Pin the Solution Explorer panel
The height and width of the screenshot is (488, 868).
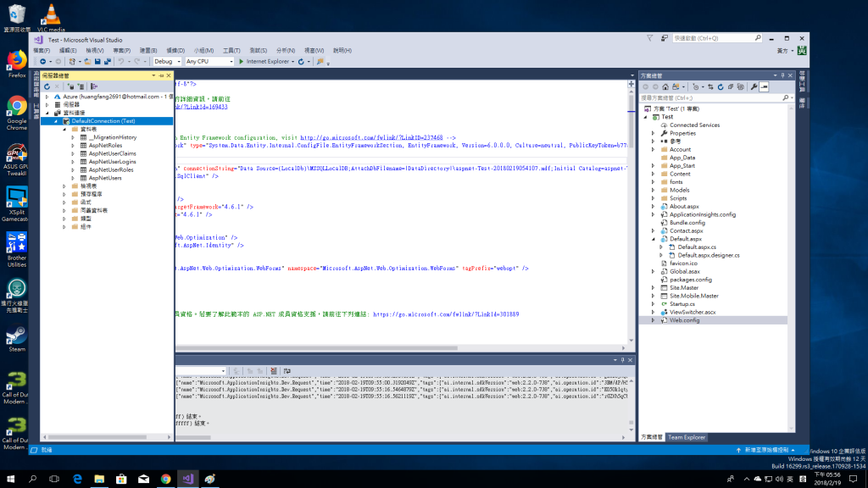[x=782, y=75]
